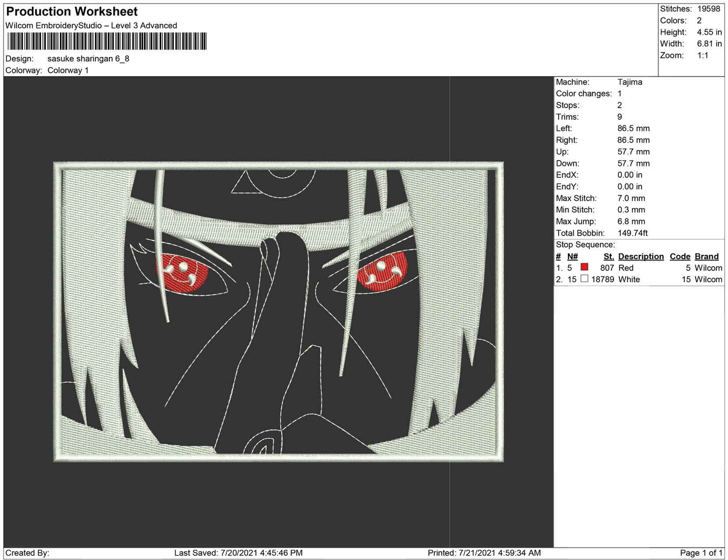Click 'Wilcom EmbroideryStudio – Level 3 Advanced' text
The height and width of the screenshot is (560, 728).
pyautogui.click(x=91, y=26)
